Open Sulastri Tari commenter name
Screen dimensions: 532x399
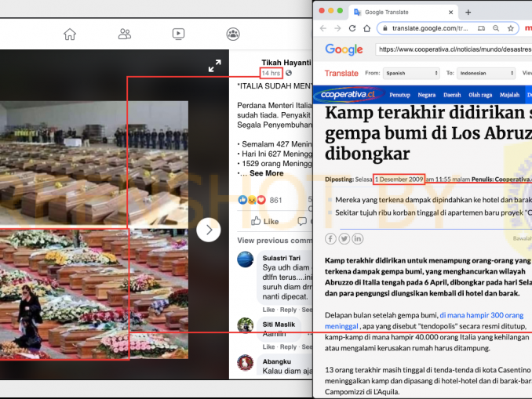point(281,258)
